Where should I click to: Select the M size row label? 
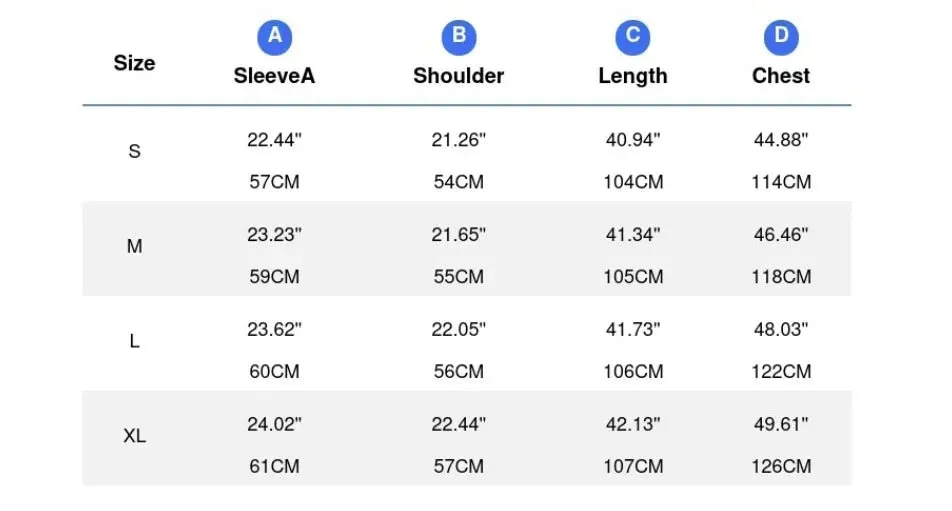point(134,246)
